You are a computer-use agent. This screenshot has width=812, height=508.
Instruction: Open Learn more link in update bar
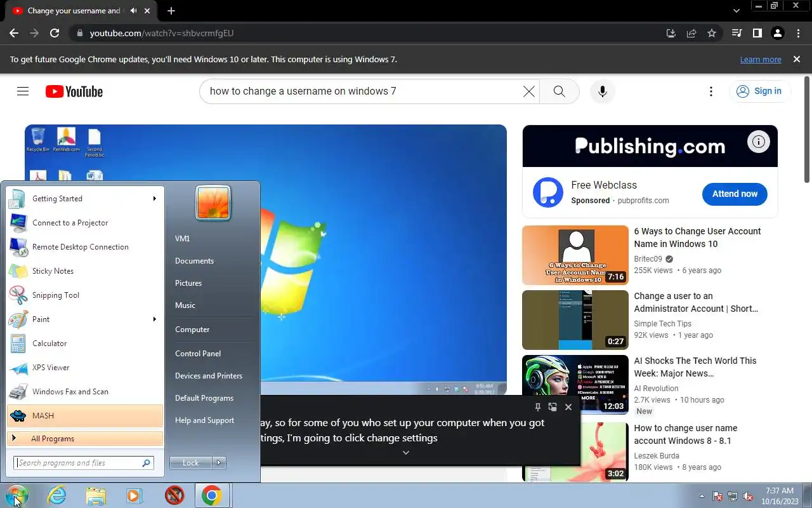761,60
